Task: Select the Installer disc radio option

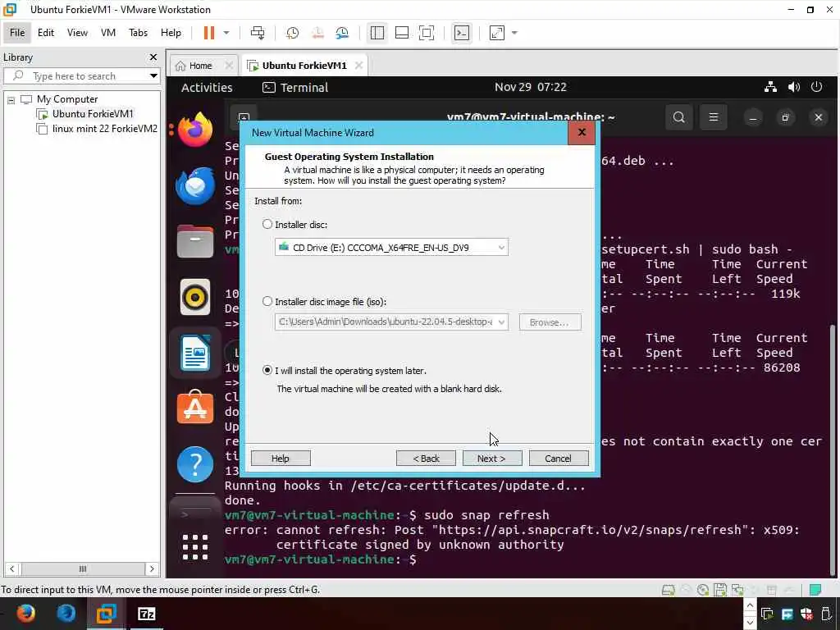Action: coord(267,225)
